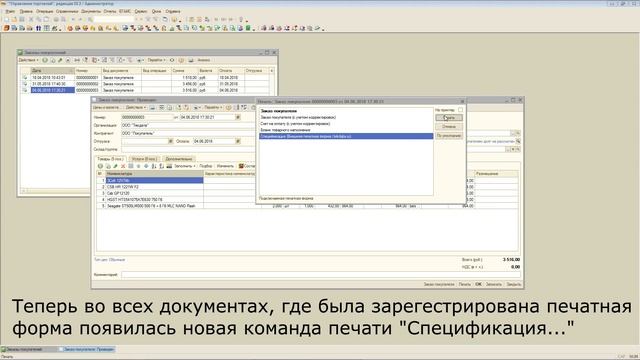Select 'Бланк товарного наполнения' print form
Screen dimensions: 640x360
(x=346, y=130)
